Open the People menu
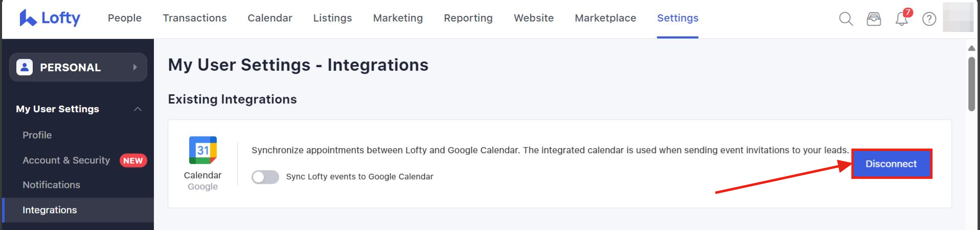 click(125, 18)
